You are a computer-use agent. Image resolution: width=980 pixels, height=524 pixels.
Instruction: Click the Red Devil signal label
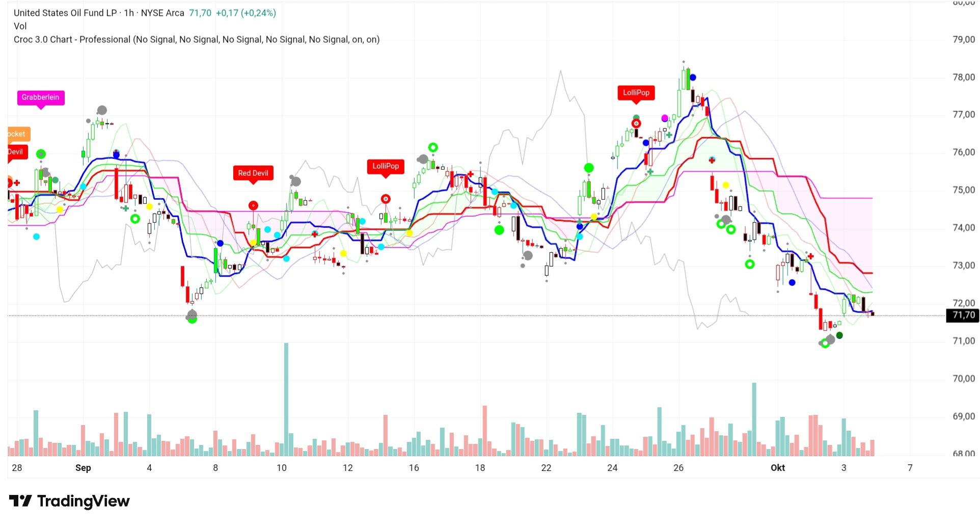(253, 173)
